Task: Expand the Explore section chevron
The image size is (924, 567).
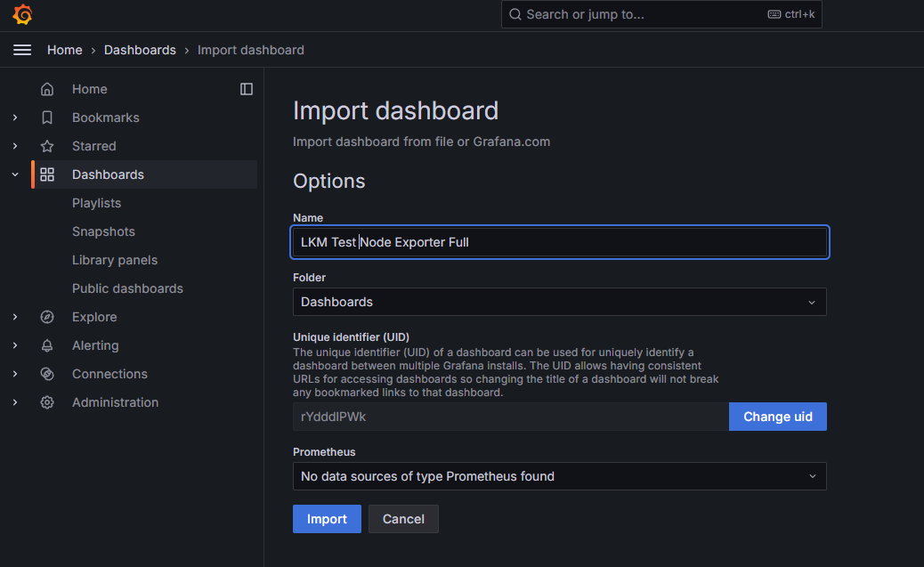Action: tap(15, 317)
